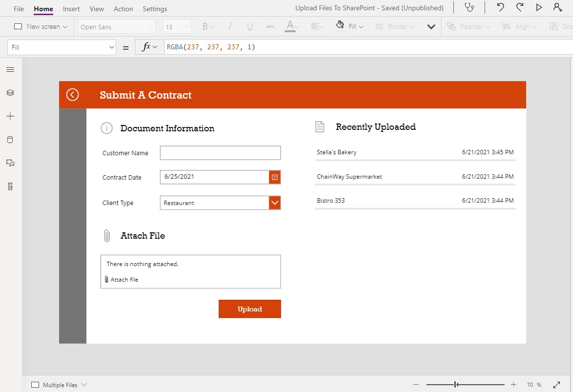Toggle bold formatting in the toolbar
The width and height of the screenshot is (573, 392).
coord(204,26)
